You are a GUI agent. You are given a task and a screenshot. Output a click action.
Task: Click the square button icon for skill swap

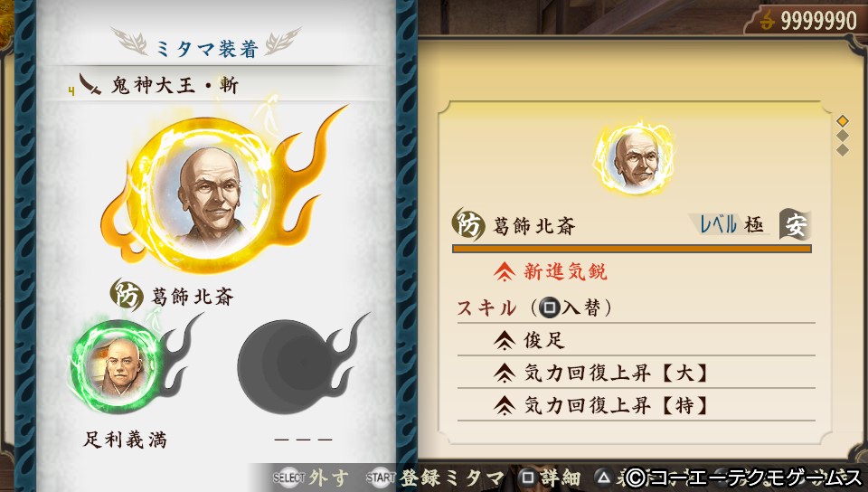549,307
